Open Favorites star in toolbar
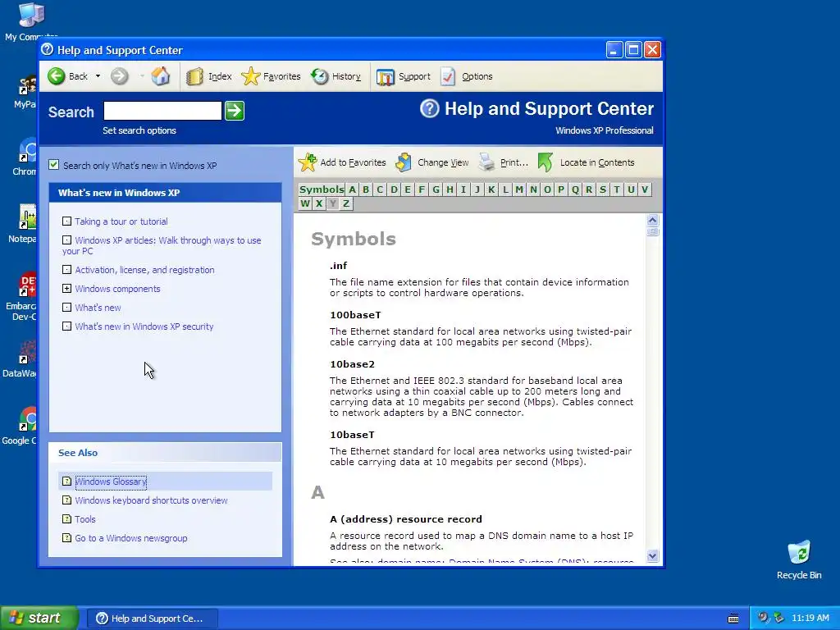The height and width of the screenshot is (630, 840). point(250,76)
